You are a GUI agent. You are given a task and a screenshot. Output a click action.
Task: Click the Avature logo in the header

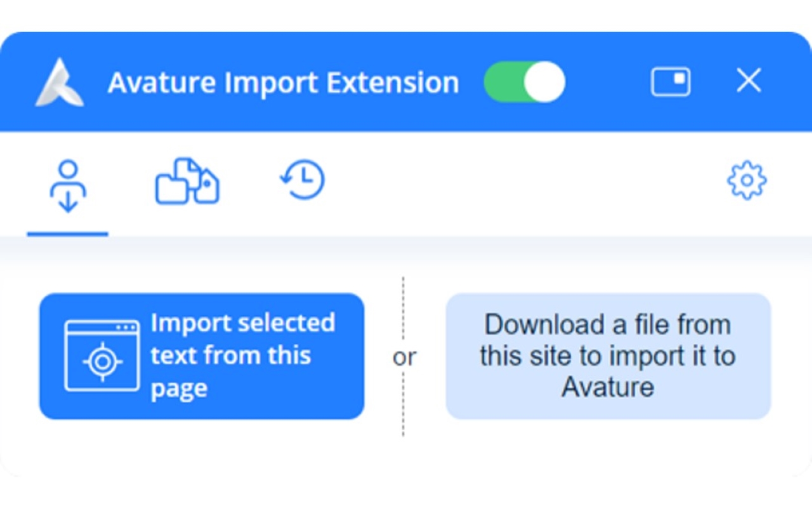pos(60,81)
